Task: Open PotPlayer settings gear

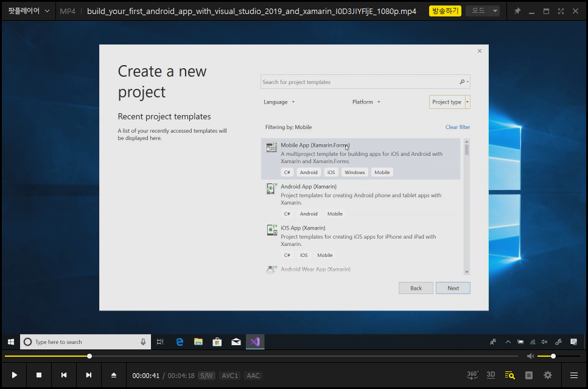Action: tap(548, 375)
